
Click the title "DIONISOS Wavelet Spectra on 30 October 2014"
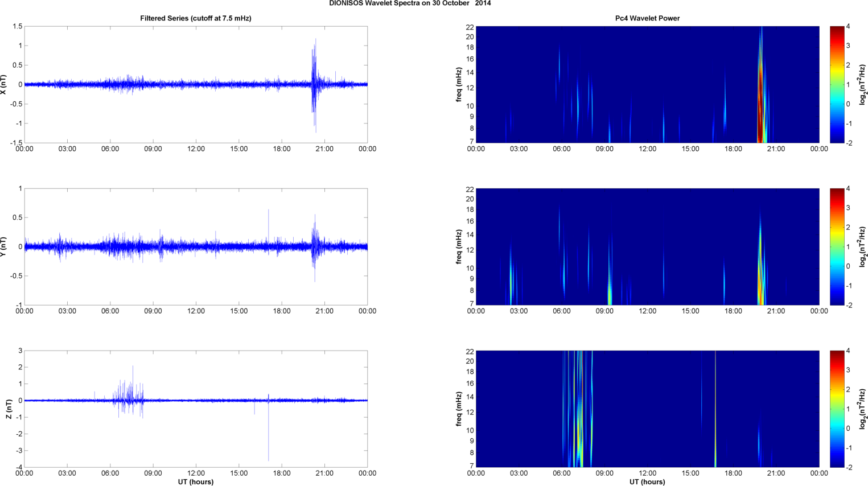point(410,3)
